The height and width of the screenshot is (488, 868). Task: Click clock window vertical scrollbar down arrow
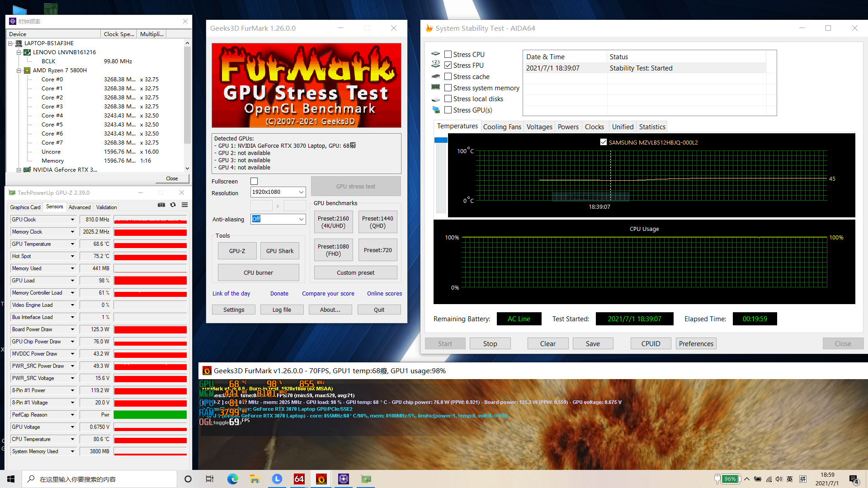click(187, 169)
